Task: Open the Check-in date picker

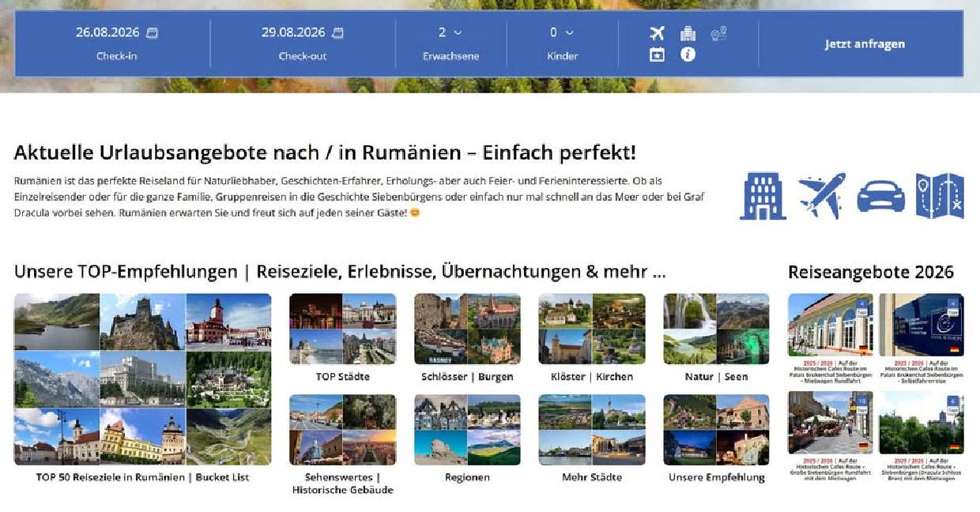Action: (x=116, y=33)
